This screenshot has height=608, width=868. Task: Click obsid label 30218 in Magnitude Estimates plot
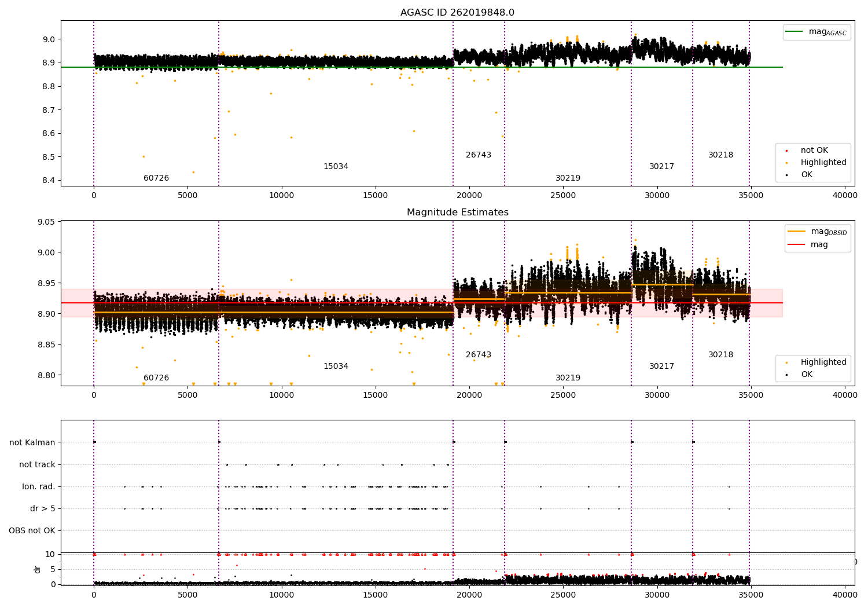tap(720, 355)
